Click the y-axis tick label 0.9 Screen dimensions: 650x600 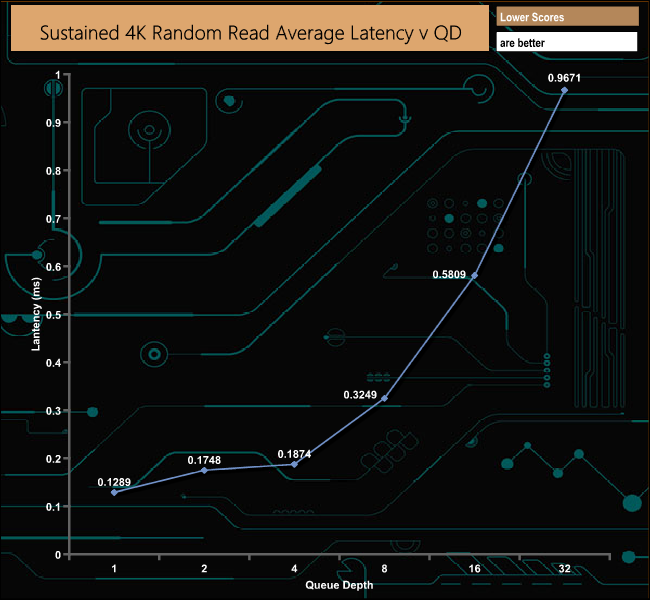click(x=53, y=123)
